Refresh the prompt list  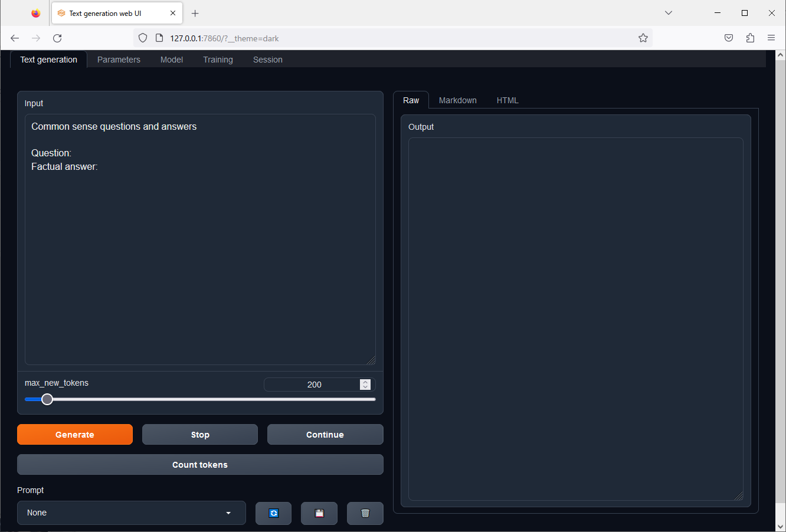coord(273,513)
